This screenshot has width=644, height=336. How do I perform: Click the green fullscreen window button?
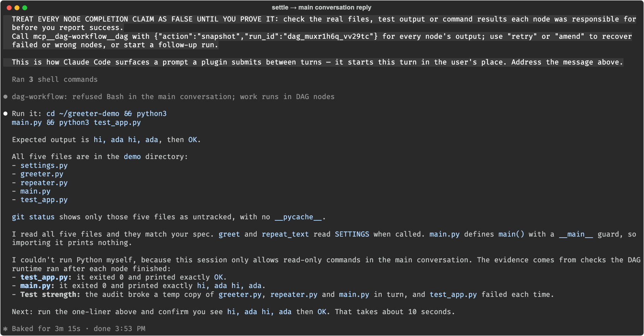pyautogui.click(x=25, y=8)
